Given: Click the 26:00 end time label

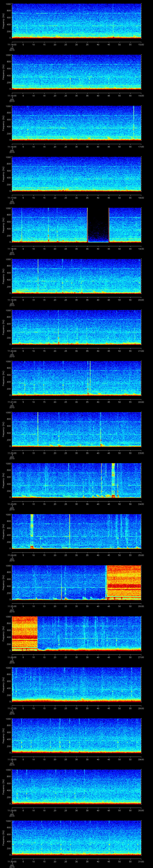Looking at the screenshot, I should [141, 606].
